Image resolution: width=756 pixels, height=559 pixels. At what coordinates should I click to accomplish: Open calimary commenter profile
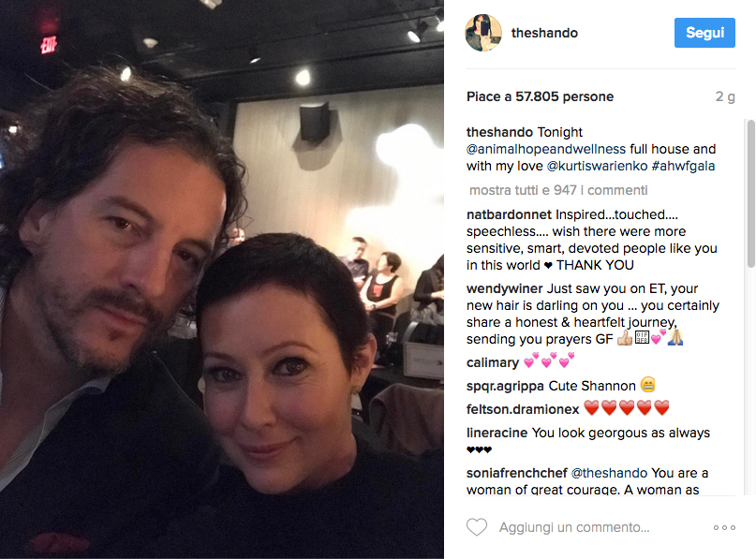492,362
